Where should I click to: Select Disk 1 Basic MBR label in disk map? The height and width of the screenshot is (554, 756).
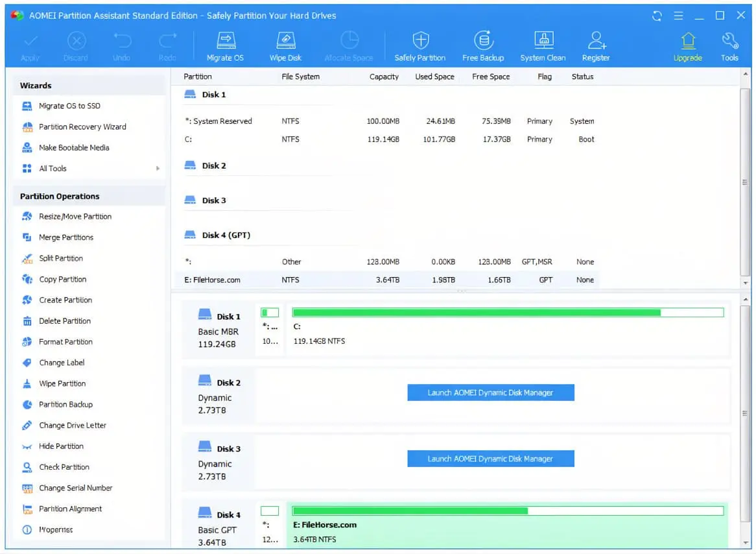pos(219,331)
